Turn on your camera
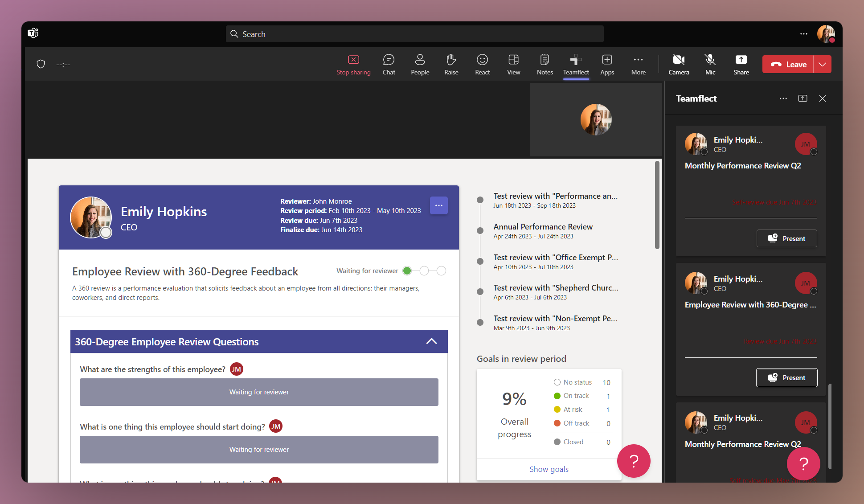 (679, 64)
